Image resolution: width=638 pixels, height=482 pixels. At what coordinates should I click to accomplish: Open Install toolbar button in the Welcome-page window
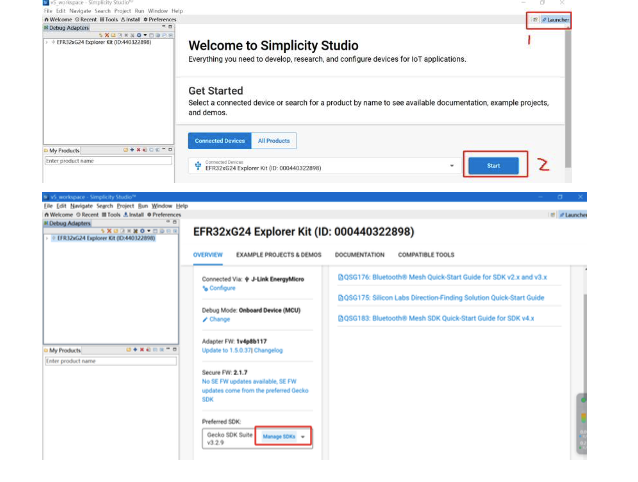[x=130, y=20]
